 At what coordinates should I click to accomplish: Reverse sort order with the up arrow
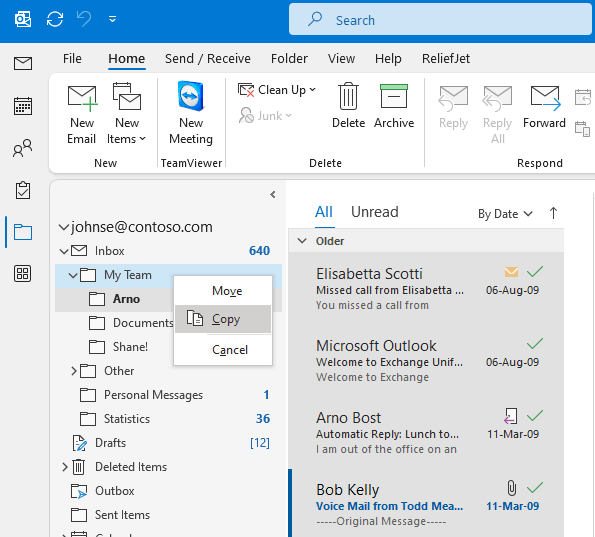click(553, 213)
